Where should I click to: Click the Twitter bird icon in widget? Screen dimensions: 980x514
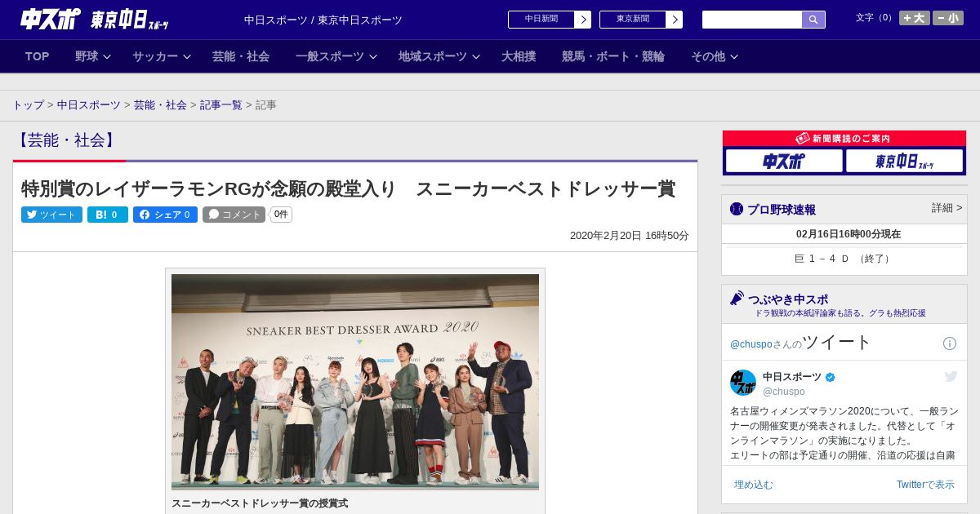951,376
